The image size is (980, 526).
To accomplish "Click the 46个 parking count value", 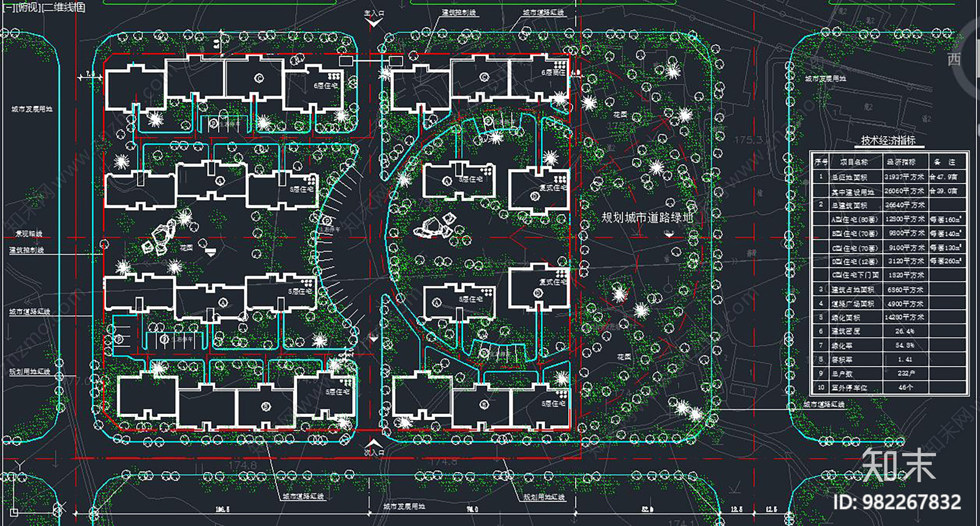I will click(905, 388).
